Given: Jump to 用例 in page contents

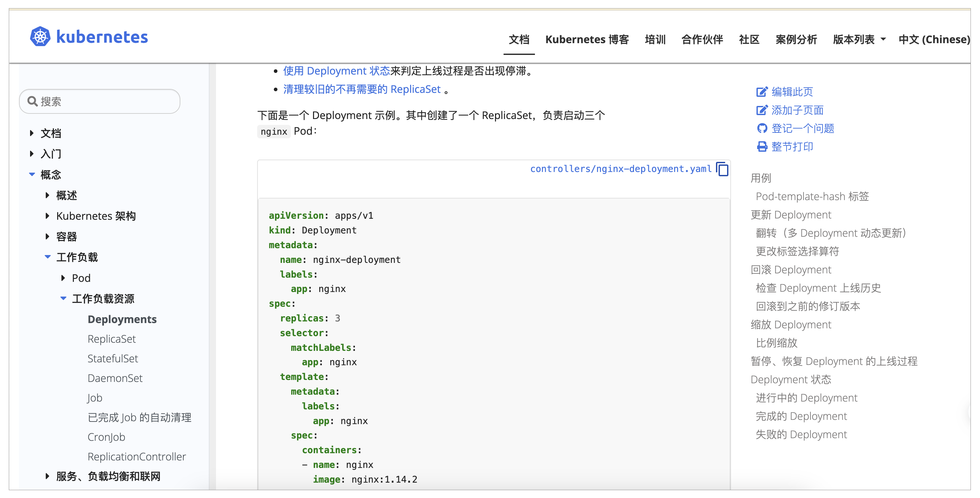Looking at the screenshot, I should pyautogui.click(x=760, y=178).
